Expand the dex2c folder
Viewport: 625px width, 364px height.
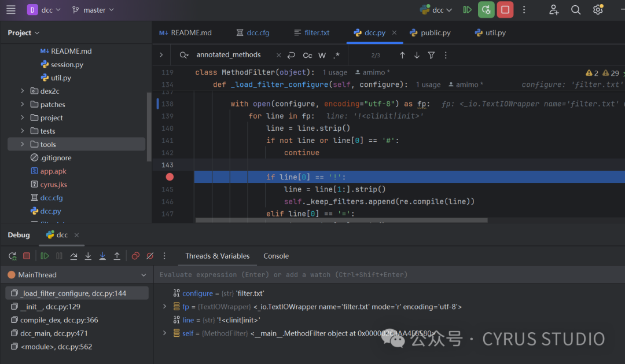[23, 91]
